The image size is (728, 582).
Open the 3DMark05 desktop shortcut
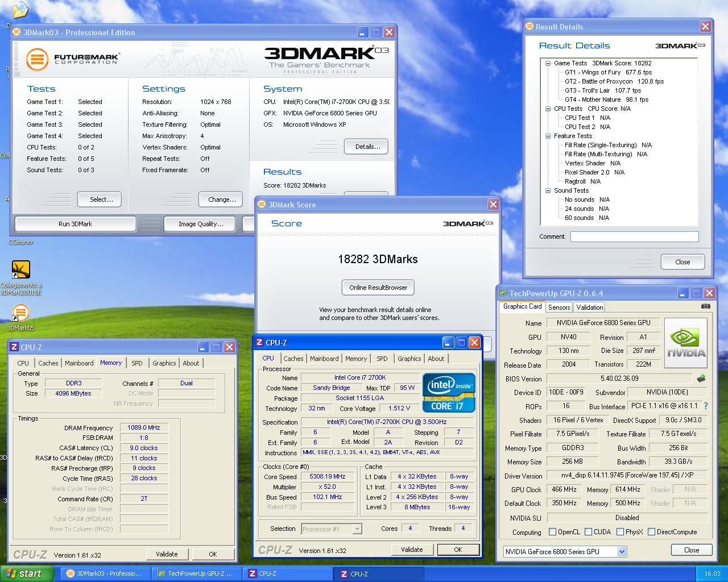tap(20, 313)
